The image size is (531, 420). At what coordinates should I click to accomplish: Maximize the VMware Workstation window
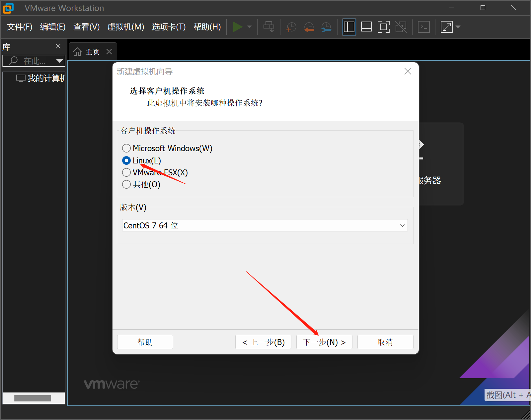[483, 8]
